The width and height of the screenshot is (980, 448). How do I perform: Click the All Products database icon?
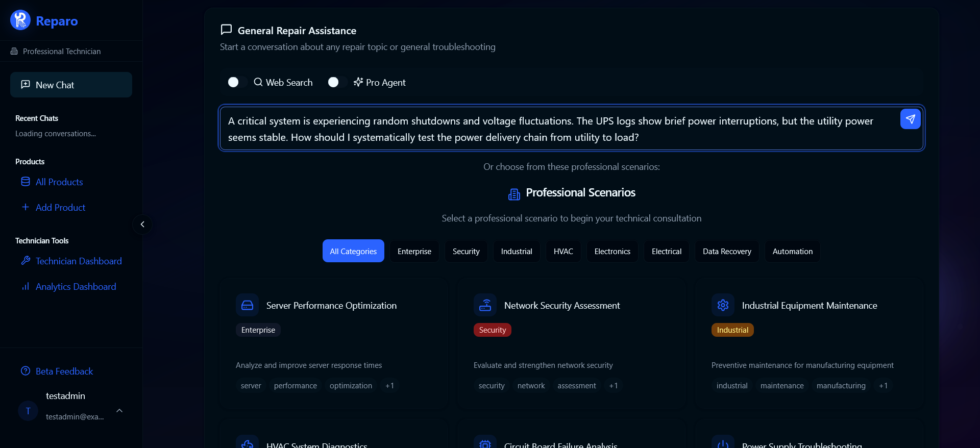click(x=26, y=182)
